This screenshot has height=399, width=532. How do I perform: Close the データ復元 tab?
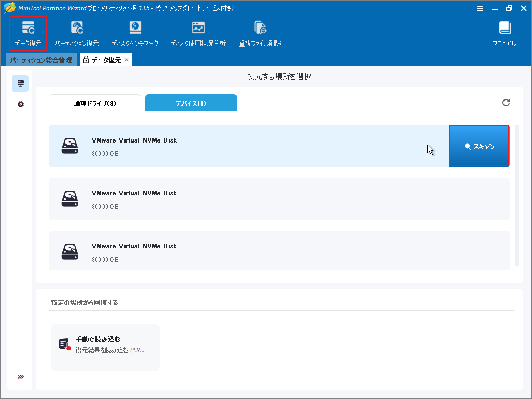[126, 60]
